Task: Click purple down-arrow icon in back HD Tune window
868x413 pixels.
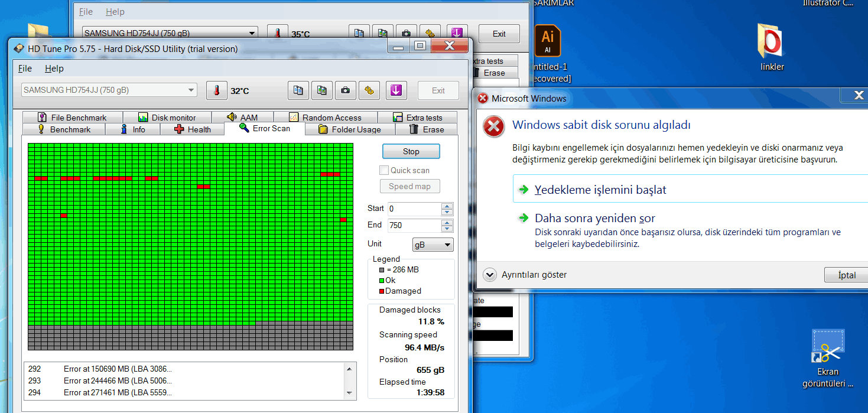Action: click(457, 34)
